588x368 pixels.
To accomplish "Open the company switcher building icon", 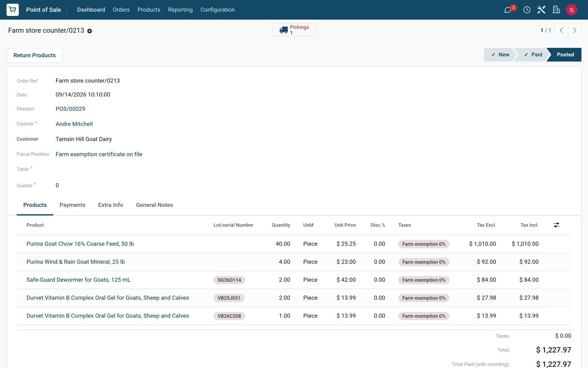I will [556, 10].
